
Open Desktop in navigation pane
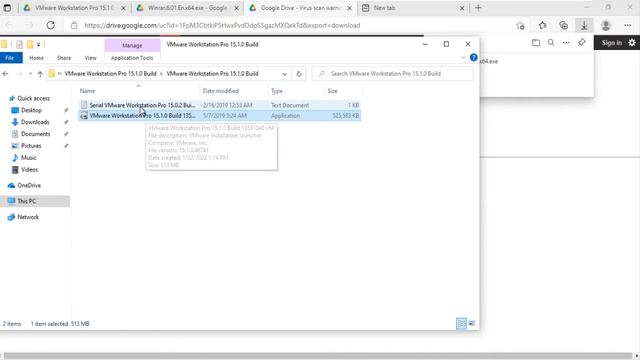(x=31, y=110)
